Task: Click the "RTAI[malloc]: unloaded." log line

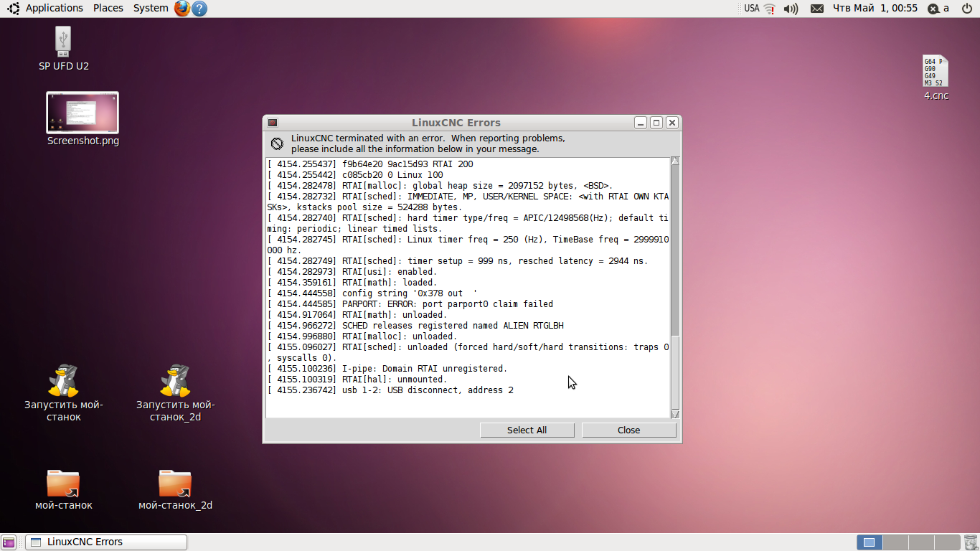Action: click(x=400, y=336)
